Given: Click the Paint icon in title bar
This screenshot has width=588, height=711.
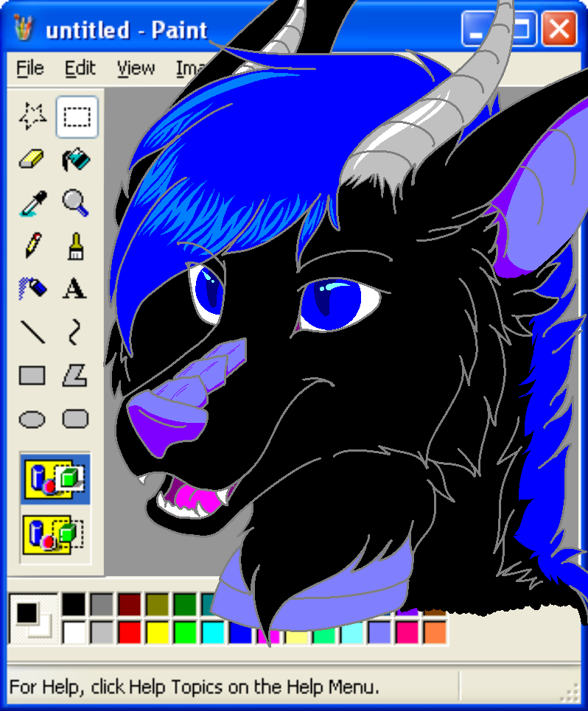Looking at the screenshot, I should click(23, 28).
